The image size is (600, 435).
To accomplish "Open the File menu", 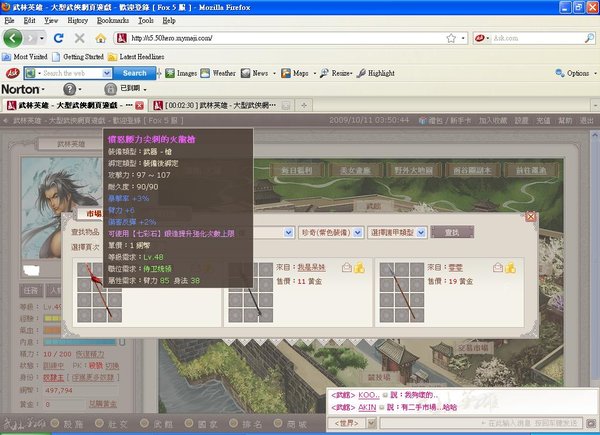I will point(9,20).
